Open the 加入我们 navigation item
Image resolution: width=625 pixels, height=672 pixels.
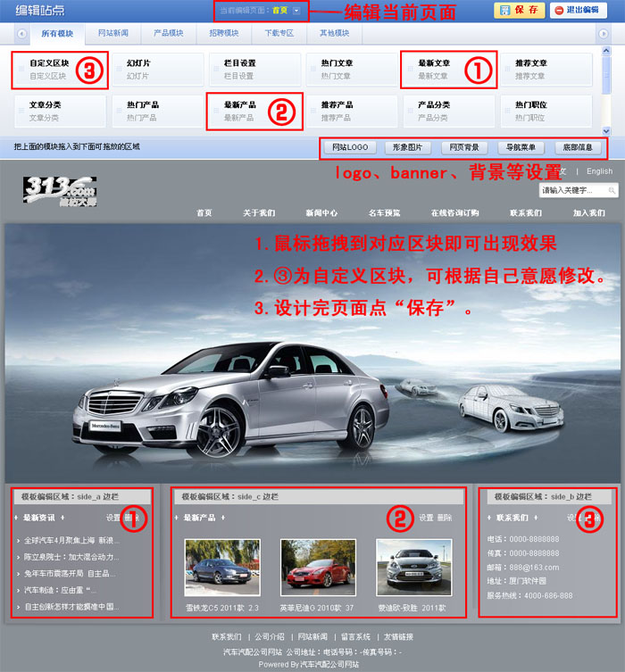point(589,213)
